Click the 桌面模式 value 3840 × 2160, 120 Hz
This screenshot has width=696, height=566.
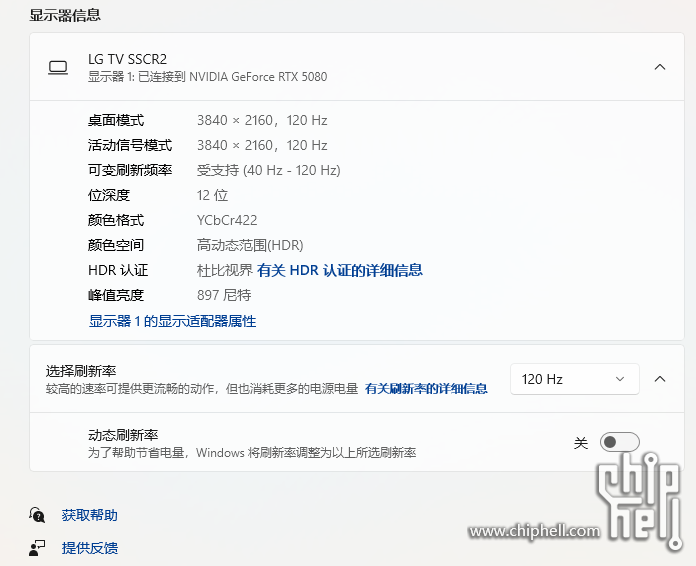point(262,120)
